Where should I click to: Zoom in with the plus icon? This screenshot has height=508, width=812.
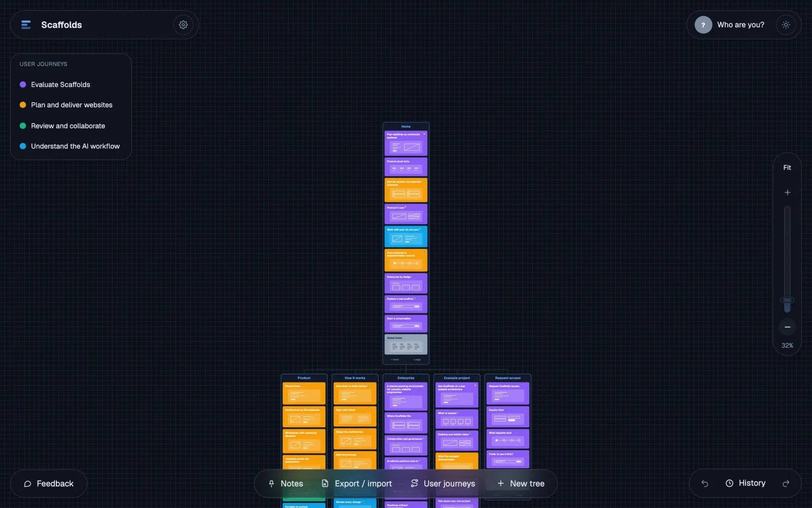coord(787,192)
